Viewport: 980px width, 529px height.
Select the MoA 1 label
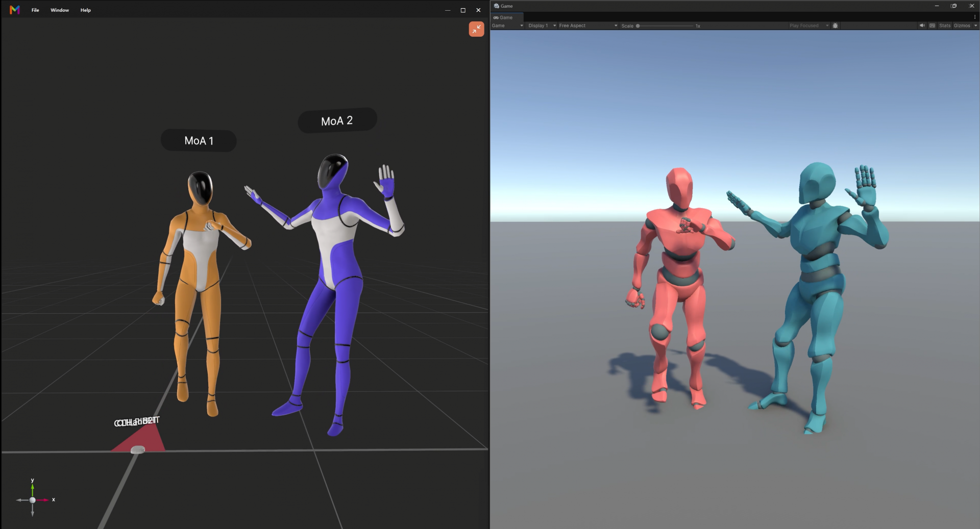click(199, 141)
